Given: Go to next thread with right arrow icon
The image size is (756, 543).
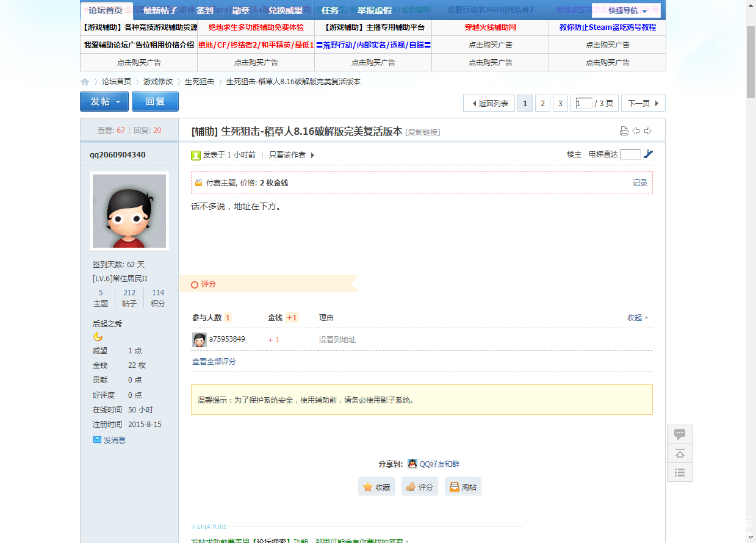Looking at the screenshot, I should 648,131.
